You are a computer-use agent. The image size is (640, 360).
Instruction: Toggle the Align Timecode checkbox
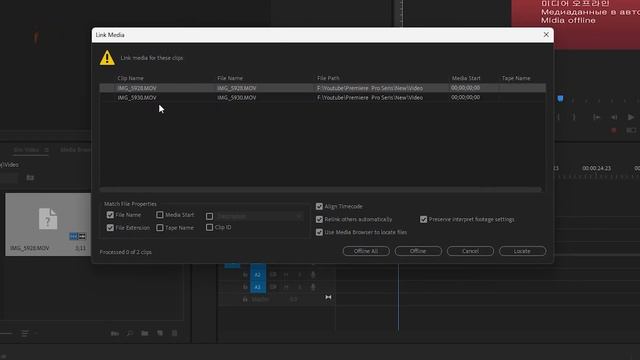tap(319, 207)
